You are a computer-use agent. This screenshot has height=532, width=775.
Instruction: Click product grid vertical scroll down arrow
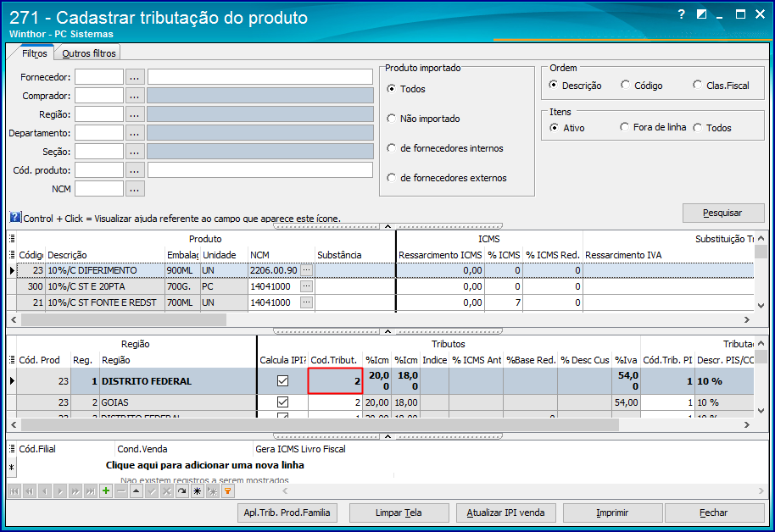tap(761, 306)
